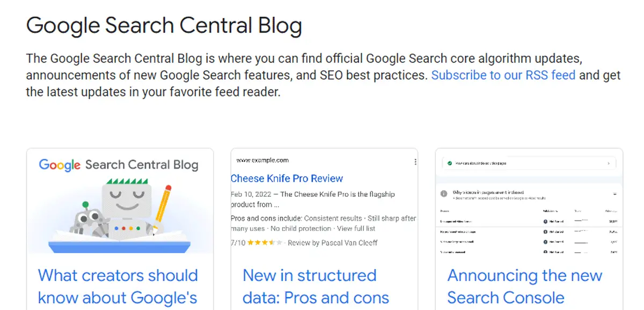Click the Google Search Central Blog page heading
This screenshot has width=644, height=310.
point(164,25)
